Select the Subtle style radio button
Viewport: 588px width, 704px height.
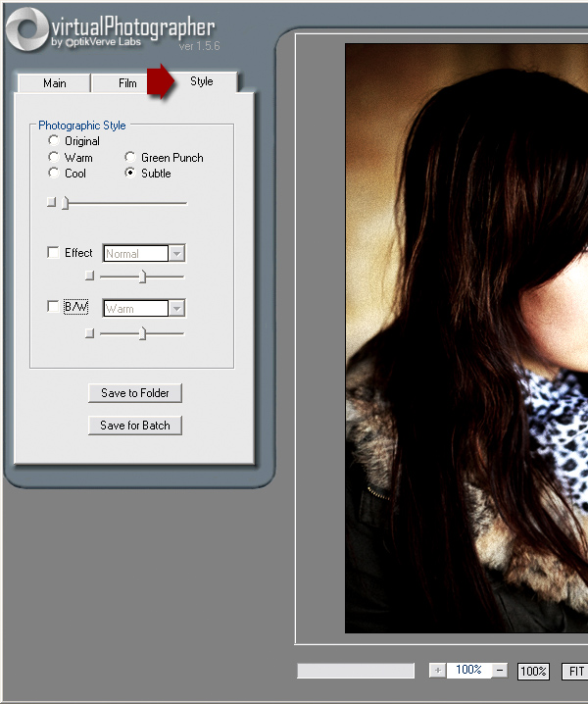[130, 173]
